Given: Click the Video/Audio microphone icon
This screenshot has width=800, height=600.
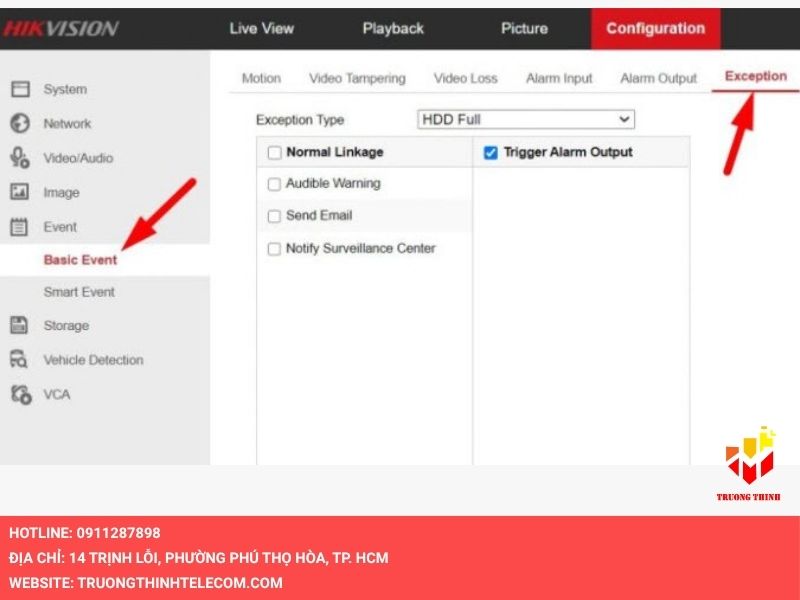Looking at the screenshot, I should tap(20, 158).
